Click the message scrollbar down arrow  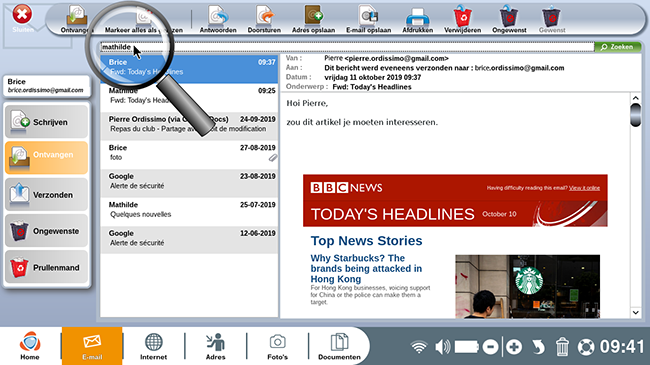point(635,313)
